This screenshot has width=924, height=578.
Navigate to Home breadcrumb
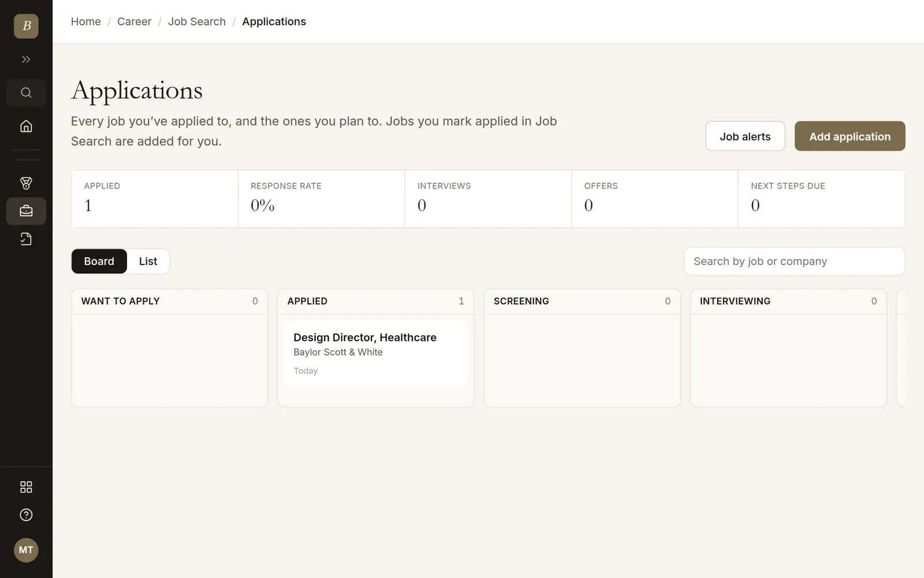click(86, 21)
